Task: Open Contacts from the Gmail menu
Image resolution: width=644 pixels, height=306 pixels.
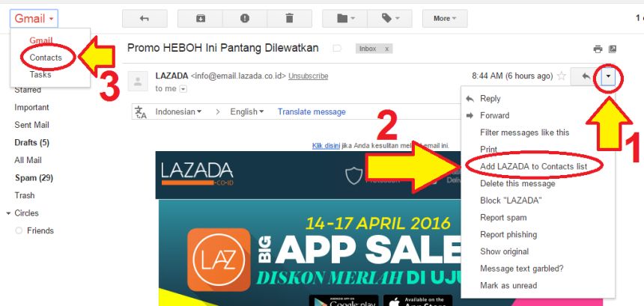Action: (46, 58)
